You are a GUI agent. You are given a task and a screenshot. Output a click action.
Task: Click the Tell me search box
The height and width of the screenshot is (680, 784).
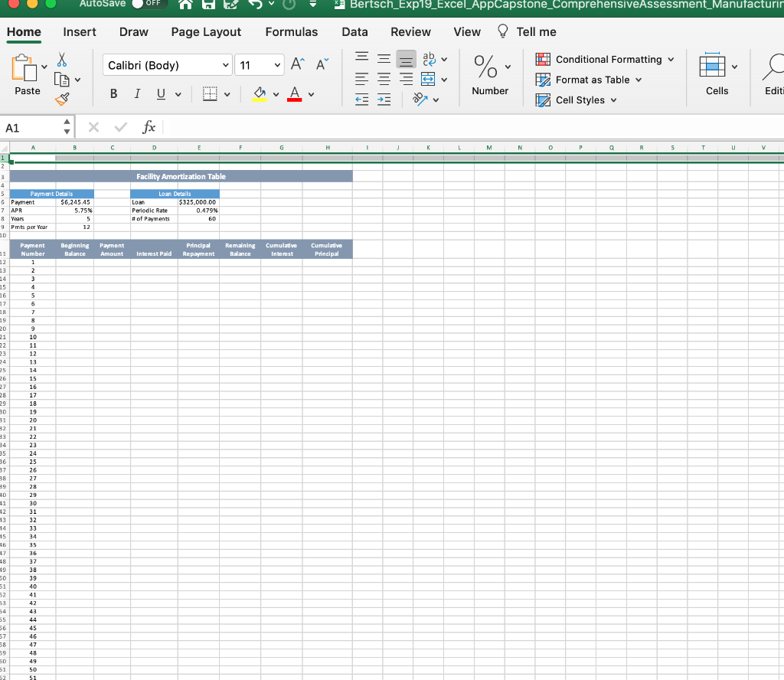coord(527,32)
